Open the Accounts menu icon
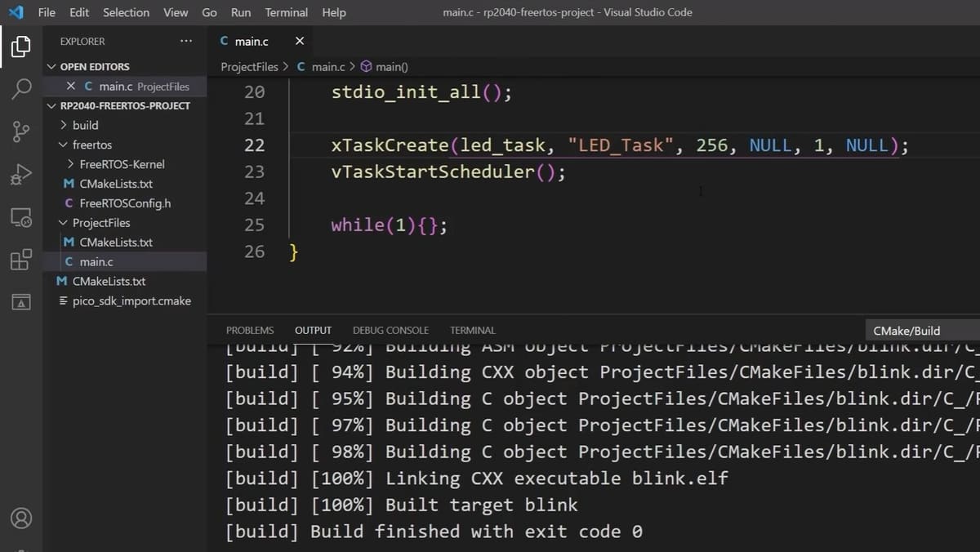This screenshot has width=980, height=552. [21, 518]
